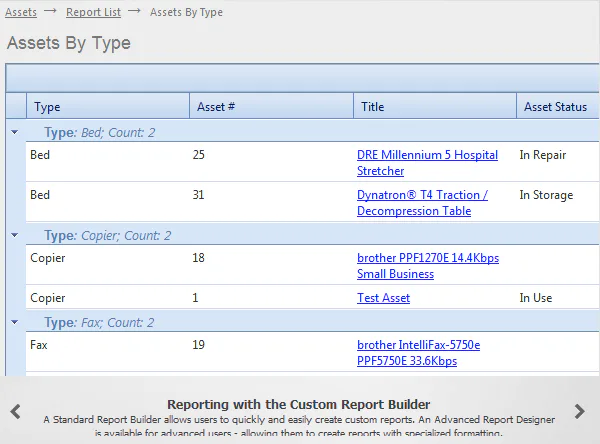Click 'Reporting with the Custom Report Builder' heading
Viewport: 600px width, 444px height.
point(299,405)
